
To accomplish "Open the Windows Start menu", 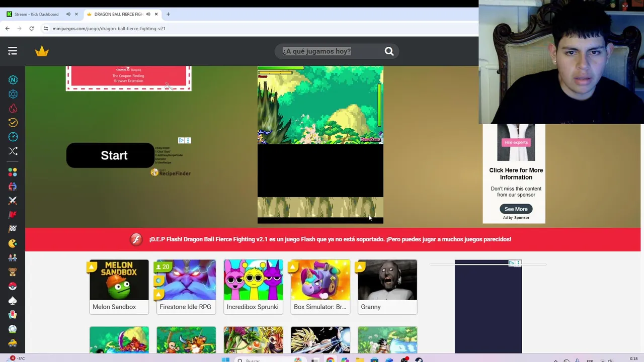I will click(x=225, y=359).
